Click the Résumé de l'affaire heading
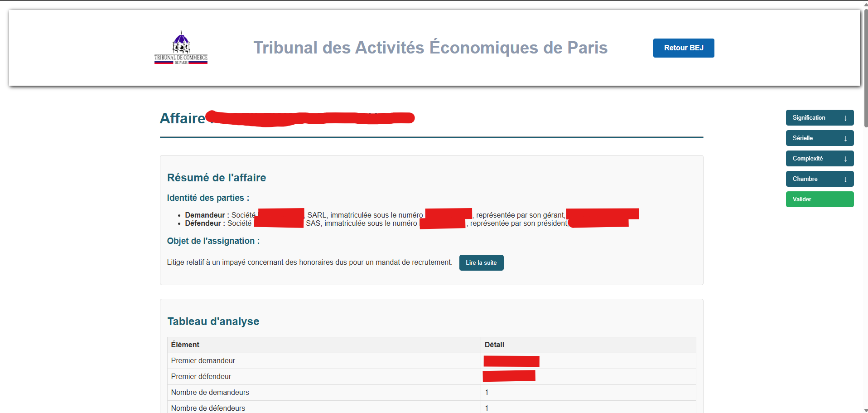 coord(217,178)
